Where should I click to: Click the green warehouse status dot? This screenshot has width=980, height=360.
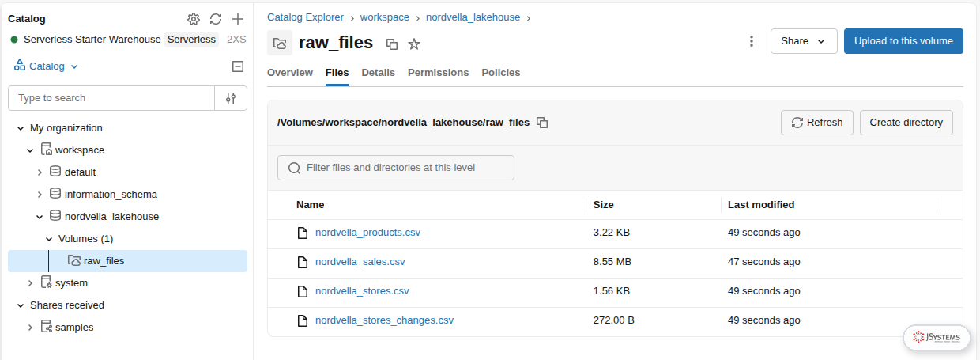click(14, 40)
